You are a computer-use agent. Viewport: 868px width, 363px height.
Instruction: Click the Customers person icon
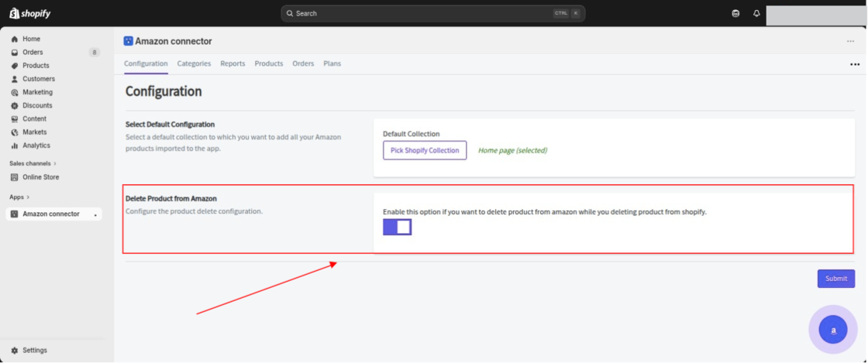15,79
